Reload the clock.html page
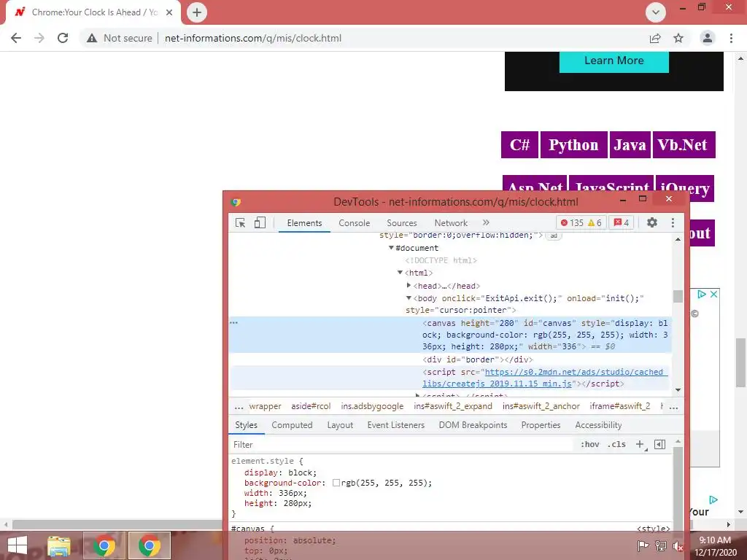The image size is (747, 560). 63,38
